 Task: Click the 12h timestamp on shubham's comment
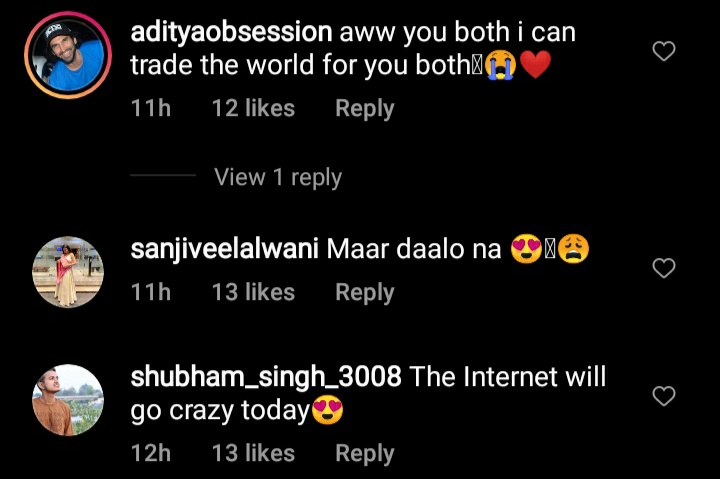[151, 453]
